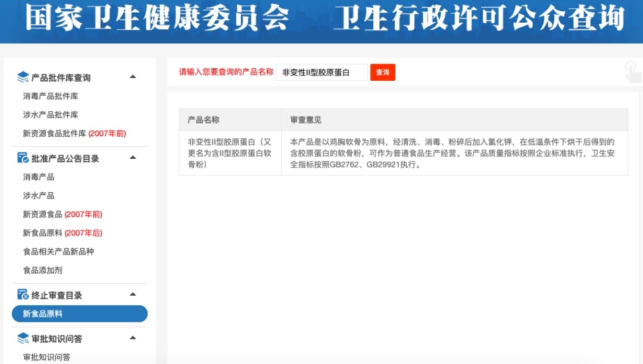
Task: Click the 终止审查目录 section icon
Action: click(23, 294)
